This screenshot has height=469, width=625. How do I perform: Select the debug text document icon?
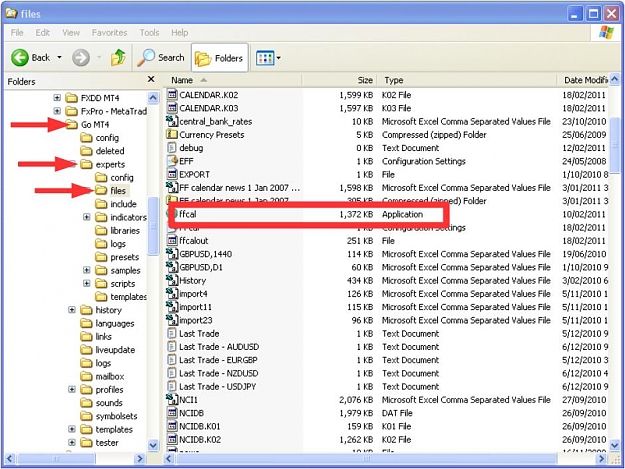172,148
